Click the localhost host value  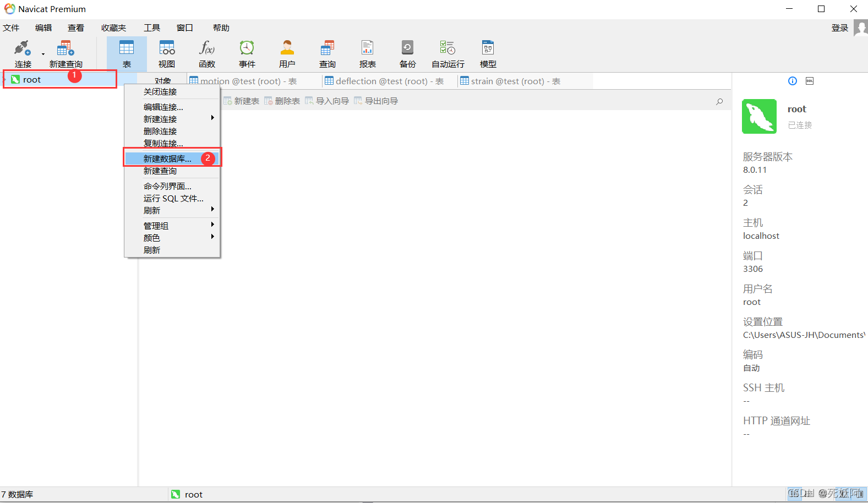(761, 236)
